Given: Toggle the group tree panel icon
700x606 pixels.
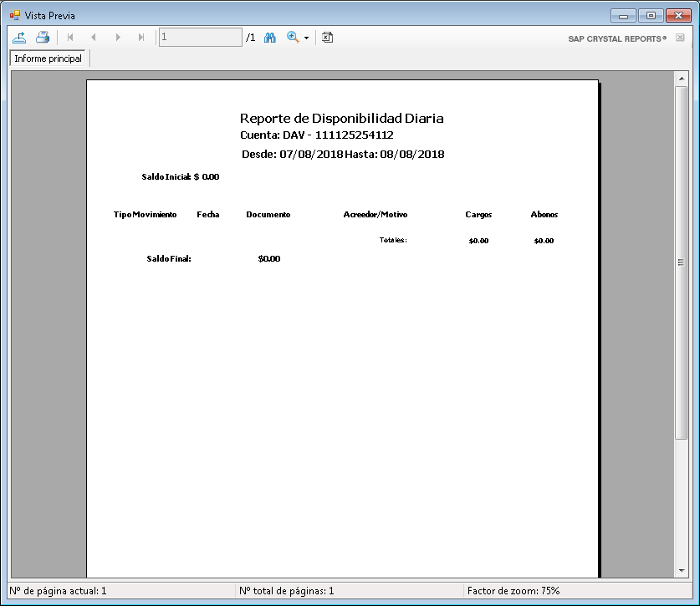Looking at the screenshot, I should [x=327, y=37].
